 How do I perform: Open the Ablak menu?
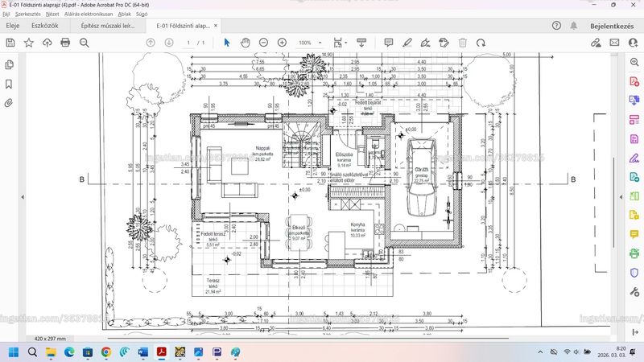point(125,14)
